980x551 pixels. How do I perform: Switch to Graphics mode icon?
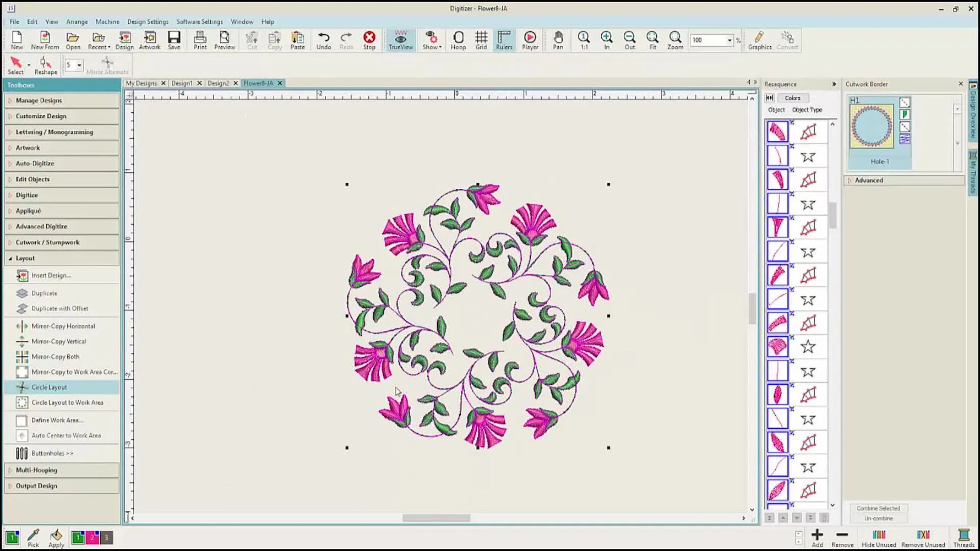(x=759, y=40)
